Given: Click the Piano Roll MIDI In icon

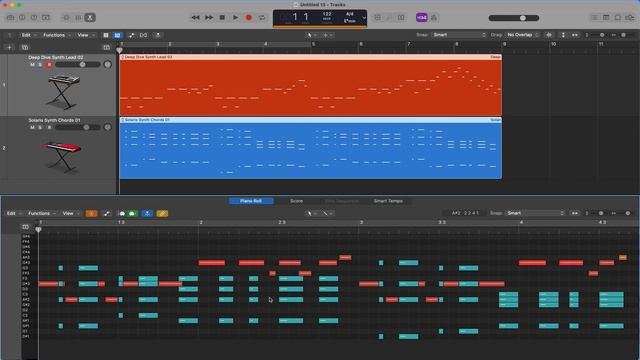Looking at the screenshot, I should (x=122, y=213).
